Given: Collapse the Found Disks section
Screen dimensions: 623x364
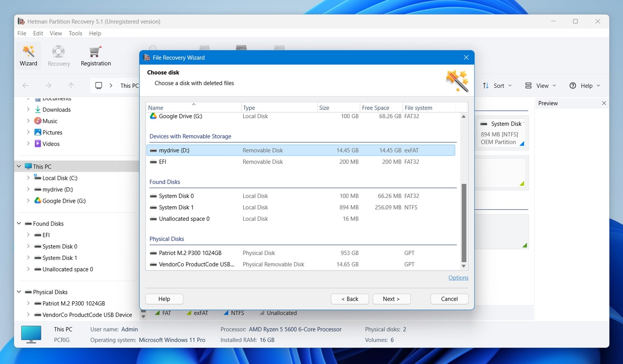Looking at the screenshot, I should coord(18,223).
